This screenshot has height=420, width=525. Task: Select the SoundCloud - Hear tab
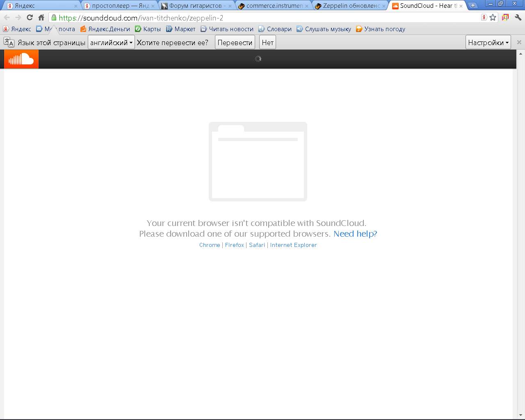click(x=426, y=6)
